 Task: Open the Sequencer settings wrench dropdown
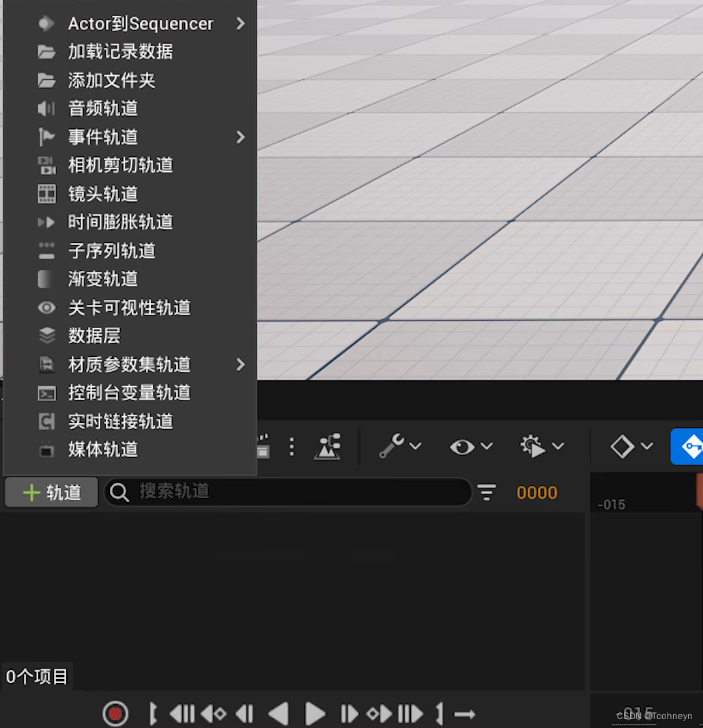tap(400, 446)
